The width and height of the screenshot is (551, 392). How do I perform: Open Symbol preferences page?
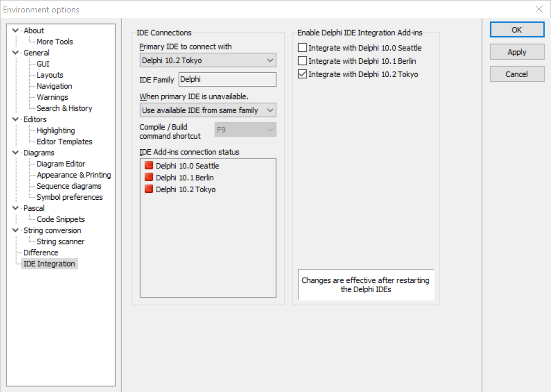coord(70,197)
